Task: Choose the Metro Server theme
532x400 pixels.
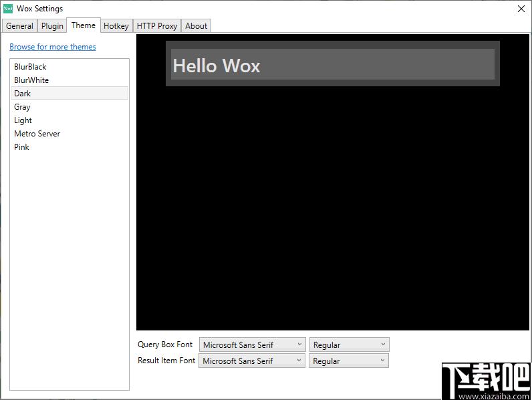Action: click(x=37, y=134)
